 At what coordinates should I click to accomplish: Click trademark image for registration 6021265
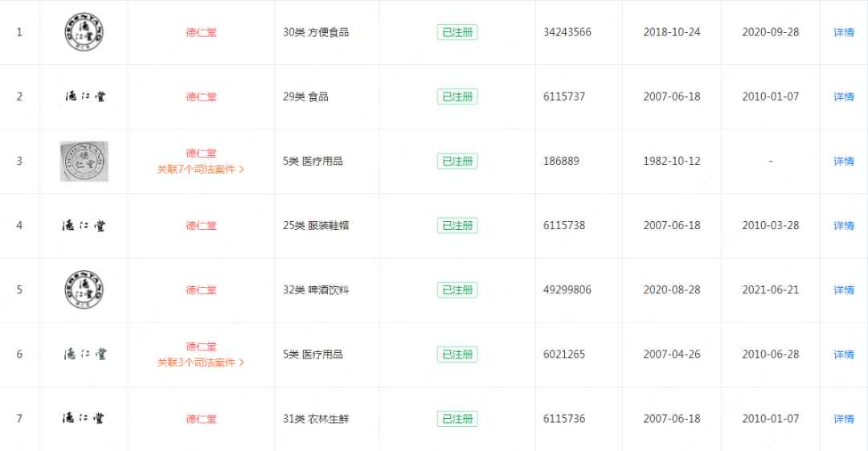click(x=84, y=354)
